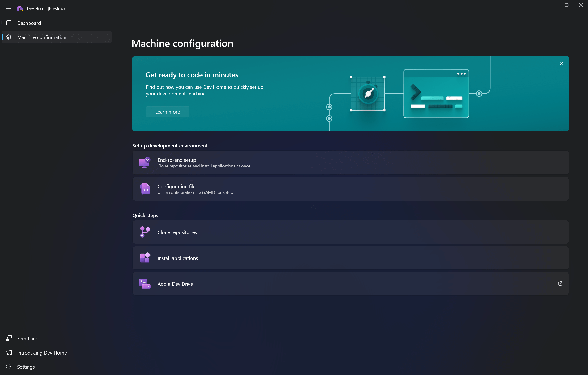Close the Get ready to code banner
The height and width of the screenshot is (375, 588).
pyautogui.click(x=561, y=63)
